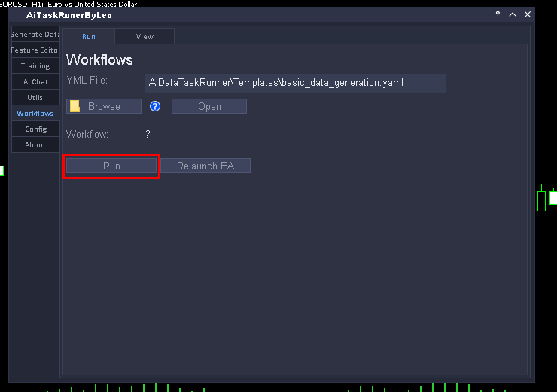Click the Relaunch EA button
This screenshot has height=392, width=557.
(x=205, y=166)
